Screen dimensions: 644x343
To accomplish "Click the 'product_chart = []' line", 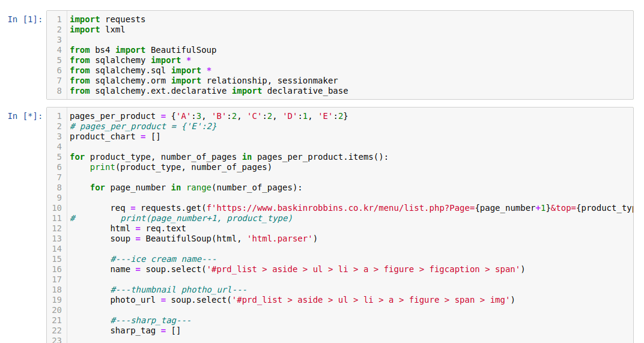I will click(x=115, y=136).
